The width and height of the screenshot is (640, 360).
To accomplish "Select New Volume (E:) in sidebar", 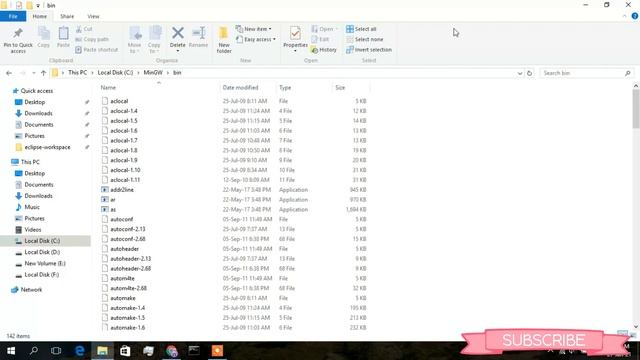I will [45, 264].
